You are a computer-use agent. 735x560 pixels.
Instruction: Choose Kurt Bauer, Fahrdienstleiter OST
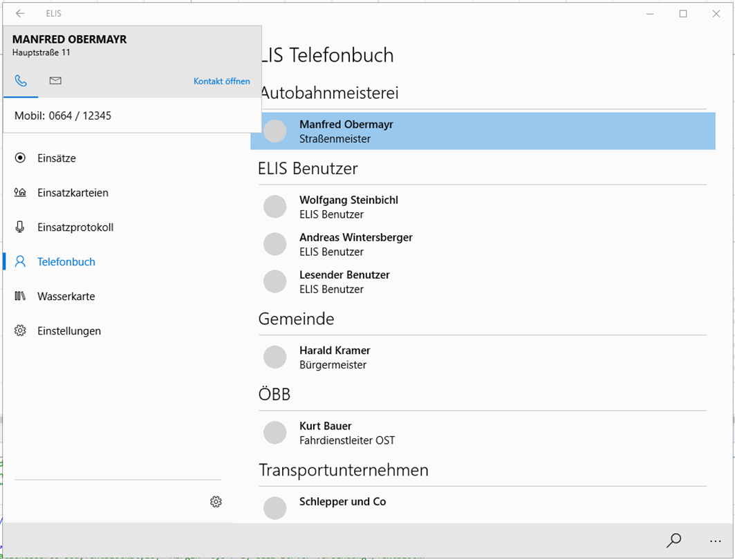click(346, 433)
